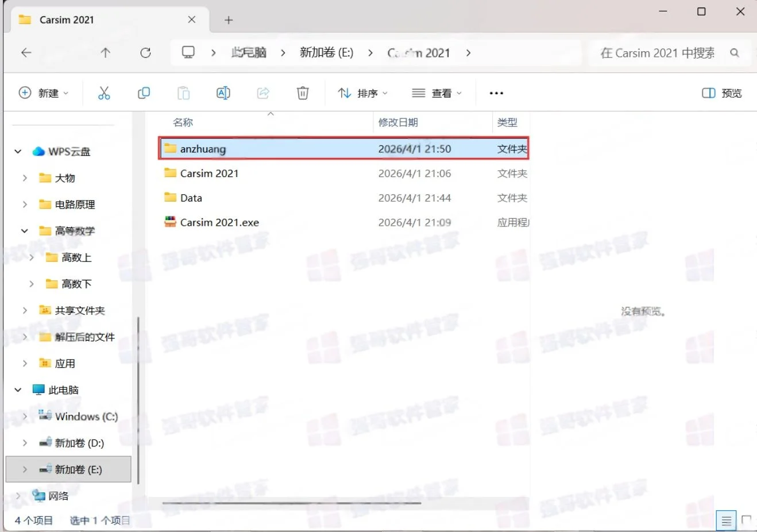757x532 pixels.
Task: Click the search magnifier icon
Action: tap(734, 53)
